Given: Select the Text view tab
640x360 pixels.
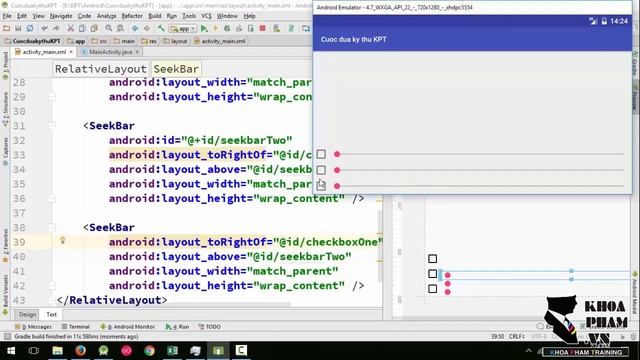Looking at the screenshot, I should [x=51, y=314].
